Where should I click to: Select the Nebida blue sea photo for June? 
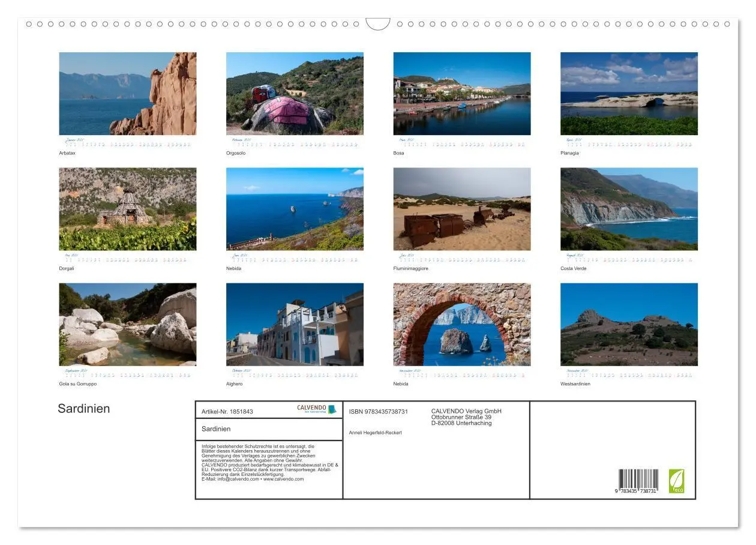click(295, 209)
